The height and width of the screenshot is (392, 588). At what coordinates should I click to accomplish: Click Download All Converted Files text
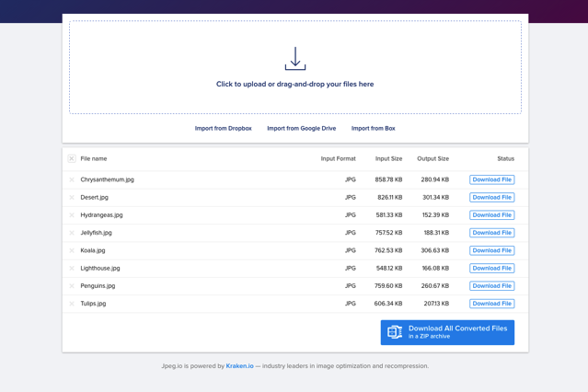(458, 329)
